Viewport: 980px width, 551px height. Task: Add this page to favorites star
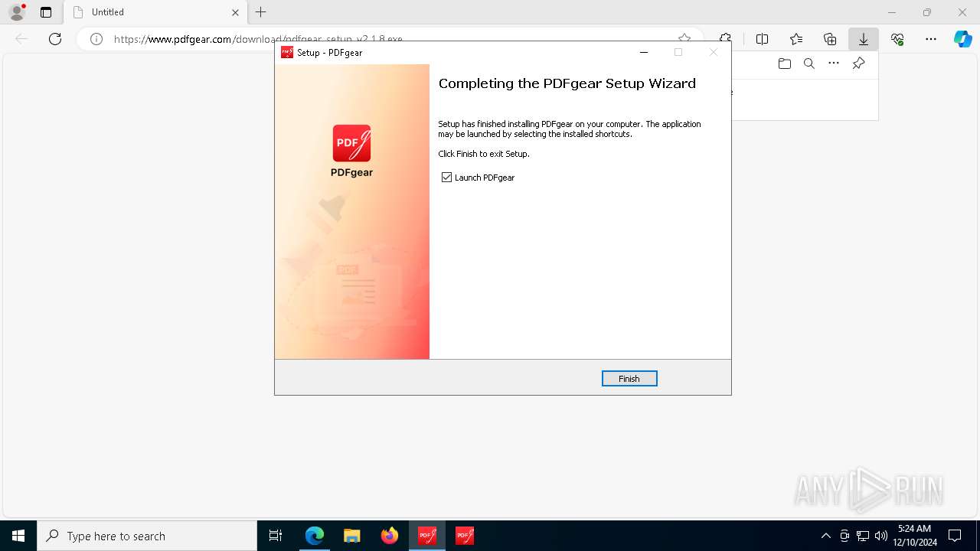pyautogui.click(x=684, y=38)
